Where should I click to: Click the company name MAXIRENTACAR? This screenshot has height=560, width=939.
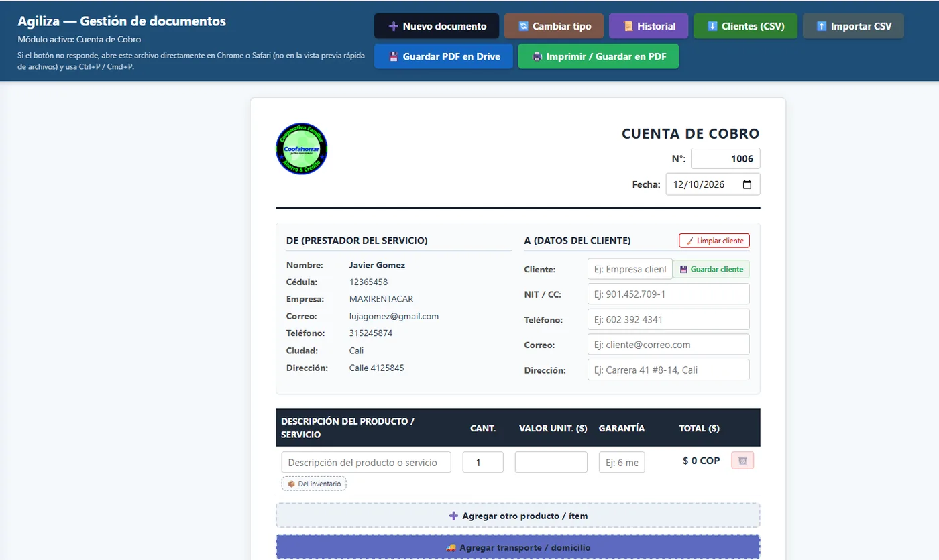[381, 299]
